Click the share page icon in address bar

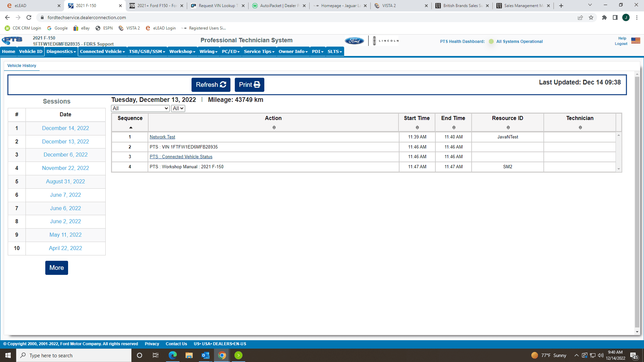[580, 17]
